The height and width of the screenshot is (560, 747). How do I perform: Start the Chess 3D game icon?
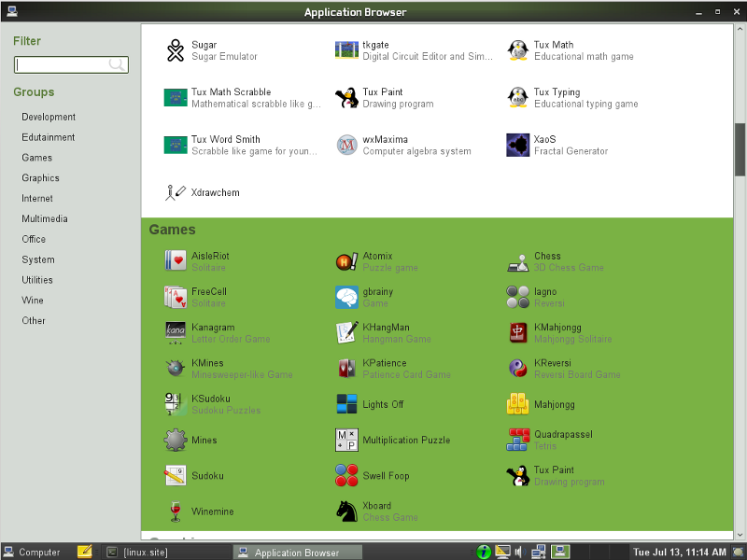[518, 261]
